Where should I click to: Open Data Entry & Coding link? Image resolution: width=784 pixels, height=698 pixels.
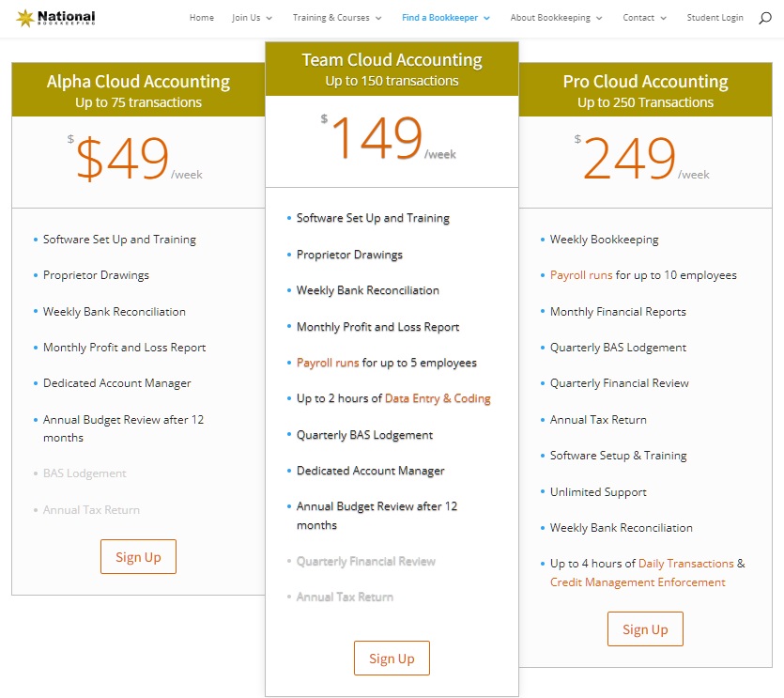tap(438, 398)
